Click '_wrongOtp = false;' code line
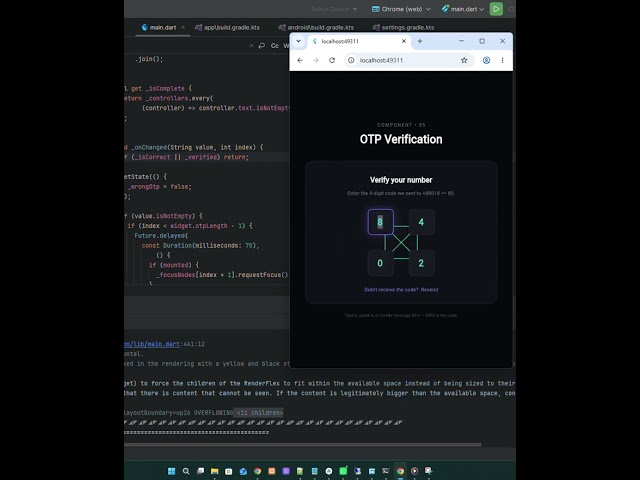Image resolution: width=640 pixels, height=480 pixels. 160,187
